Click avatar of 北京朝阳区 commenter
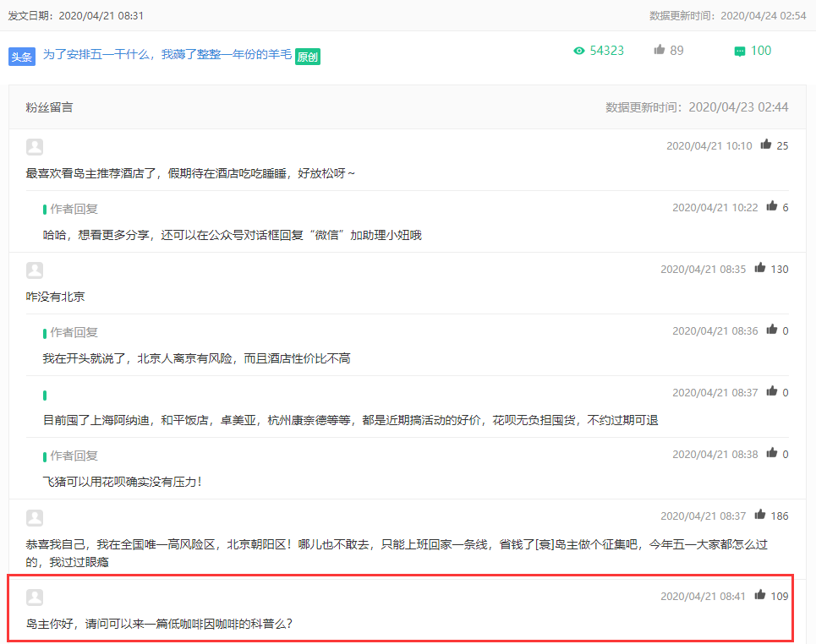This screenshot has height=644, width=816. click(x=35, y=517)
